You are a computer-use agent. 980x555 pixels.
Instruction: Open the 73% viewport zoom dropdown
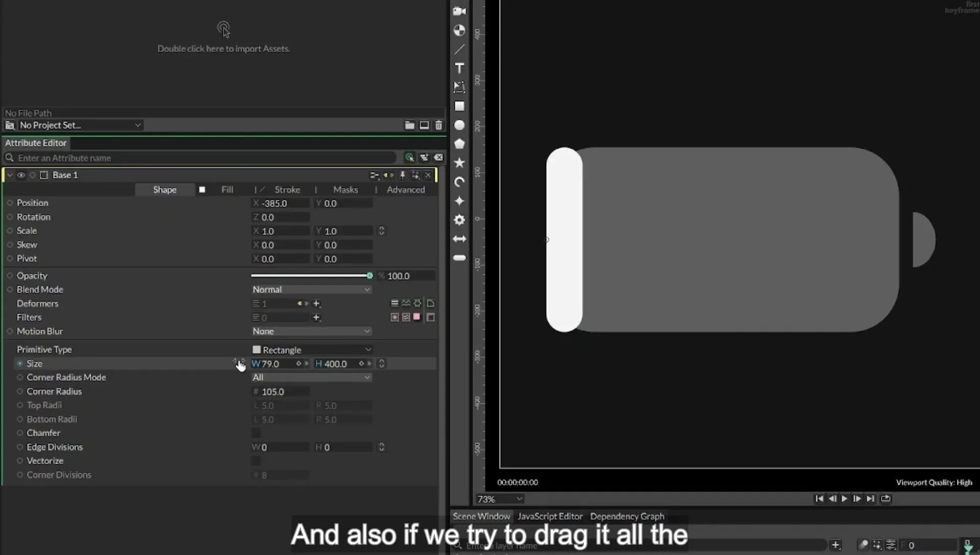coord(500,499)
